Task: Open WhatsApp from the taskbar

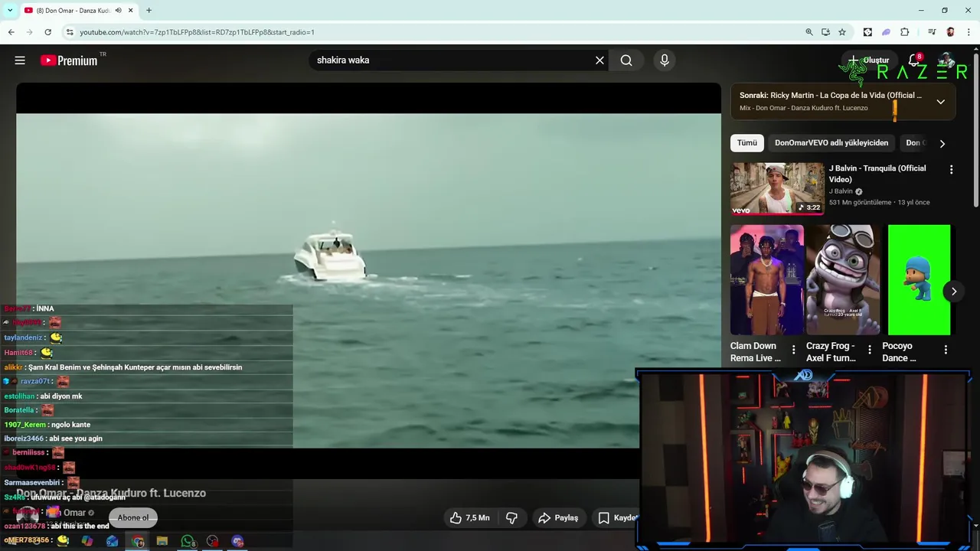Action: tap(188, 541)
